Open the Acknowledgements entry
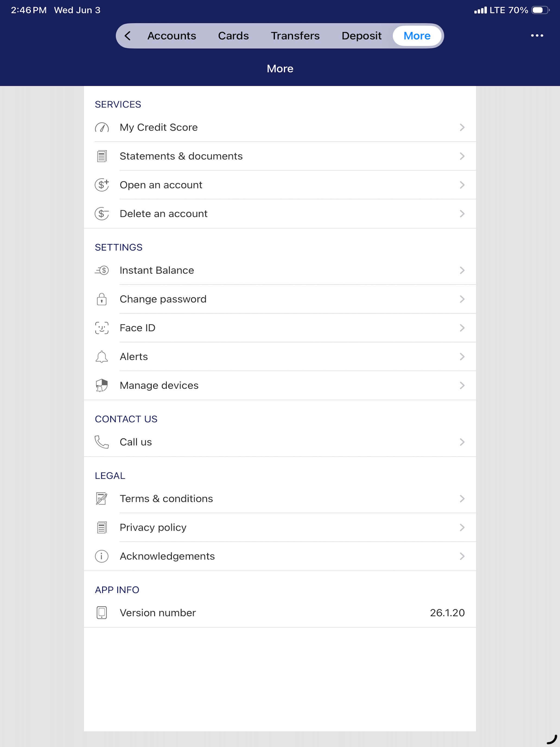Viewport: 560px width, 747px height. point(280,556)
